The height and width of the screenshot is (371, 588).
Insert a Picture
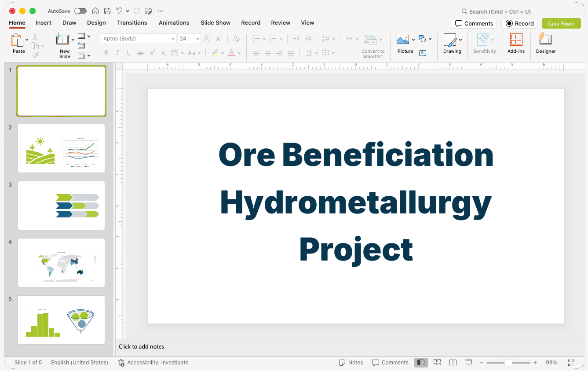(x=403, y=40)
